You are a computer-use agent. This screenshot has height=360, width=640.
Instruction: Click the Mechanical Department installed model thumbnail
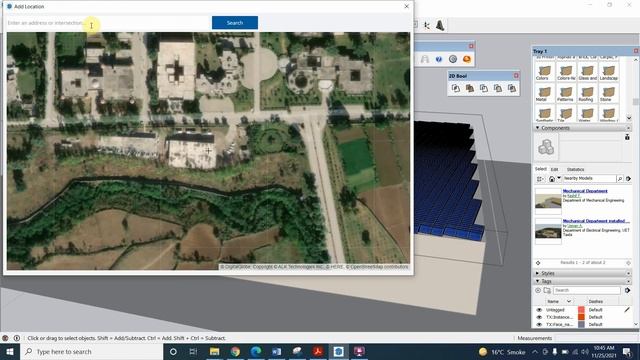[x=548, y=231]
